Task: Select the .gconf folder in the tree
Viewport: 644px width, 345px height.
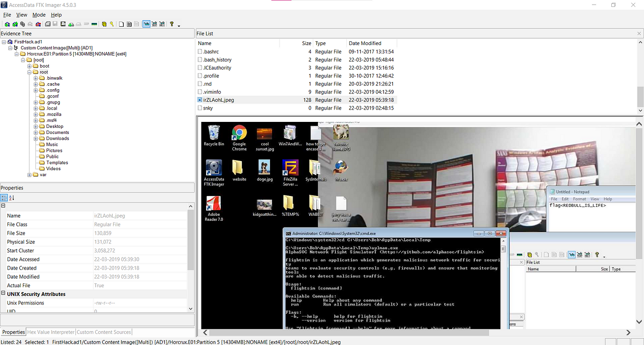Action: [52, 96]
